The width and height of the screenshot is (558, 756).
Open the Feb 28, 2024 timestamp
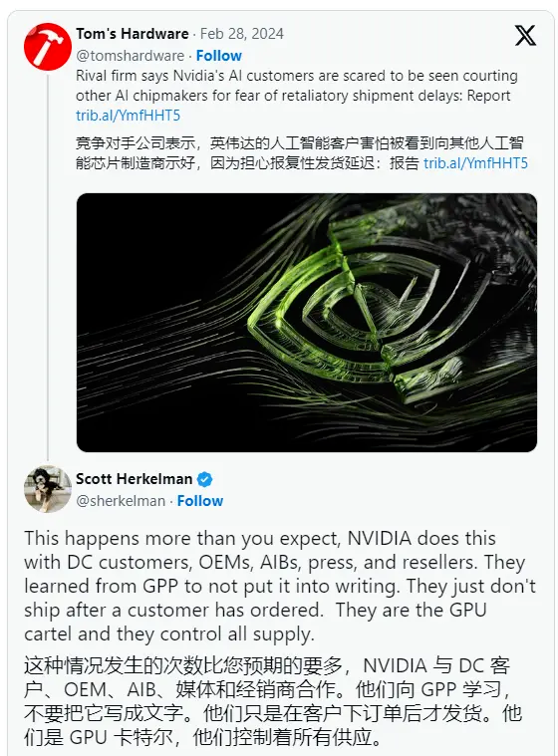(241, 34)
